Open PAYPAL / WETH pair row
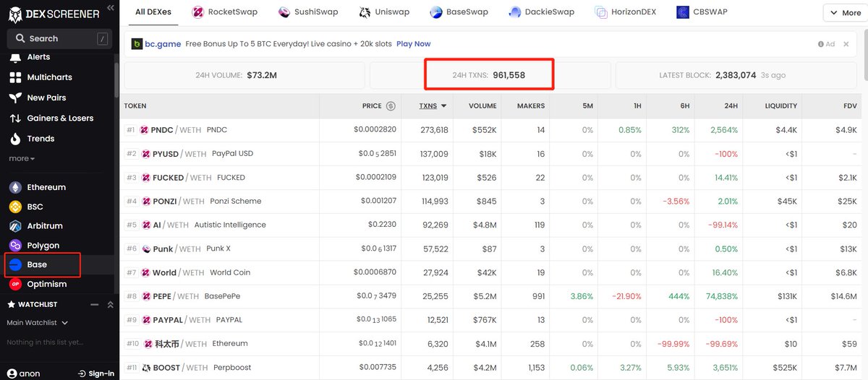868x380 pixels. click(x=490, y=320)
